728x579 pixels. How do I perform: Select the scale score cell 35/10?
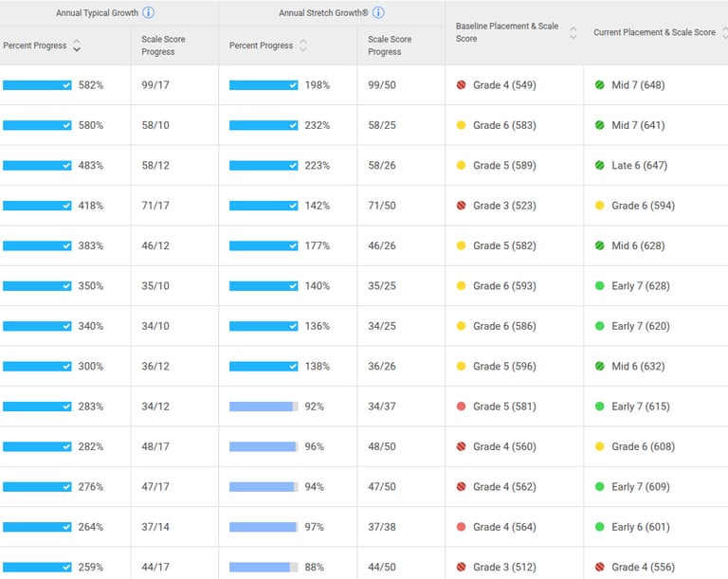[155, 285]
